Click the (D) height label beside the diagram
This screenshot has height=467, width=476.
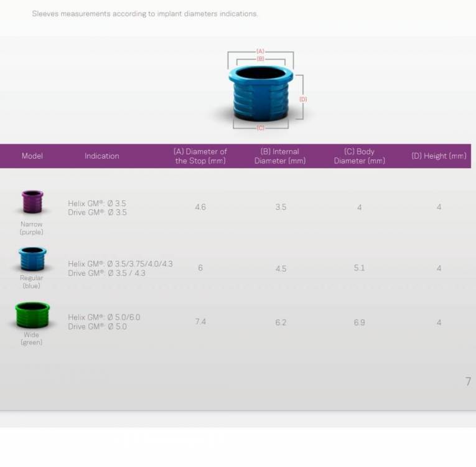pos(303,99)
